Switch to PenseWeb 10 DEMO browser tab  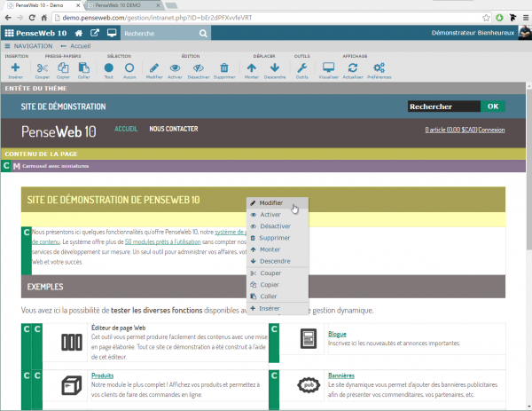click(118, 5)
